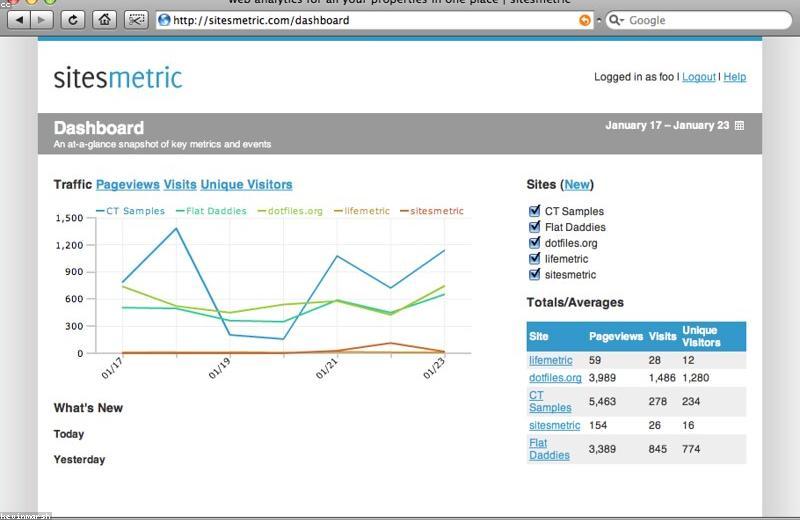Click the 1,486 visits cell
800x520 pixels.
tap(662, 378)
